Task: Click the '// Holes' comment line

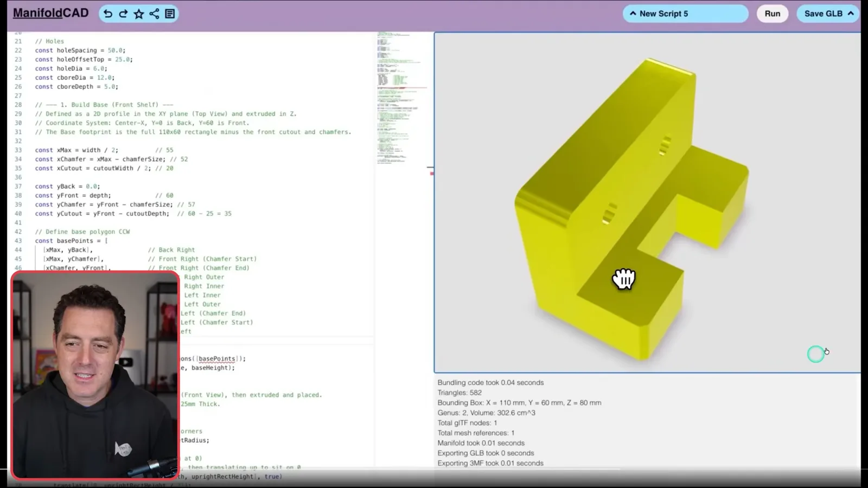Action: 49,41
